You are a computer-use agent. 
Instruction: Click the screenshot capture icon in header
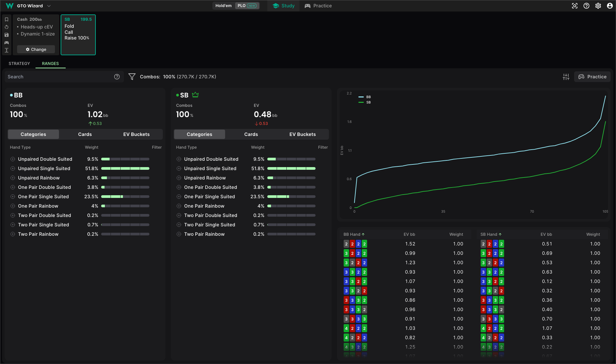click(x=574, y=6)
